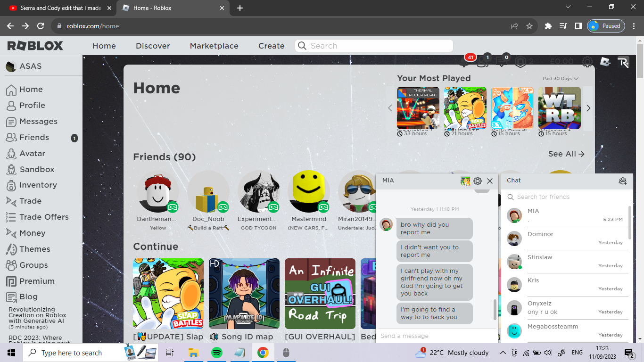Click the Roblox Studio cube icon in header
This screenshot has width=644, height=362.
(x=605, y=62)
